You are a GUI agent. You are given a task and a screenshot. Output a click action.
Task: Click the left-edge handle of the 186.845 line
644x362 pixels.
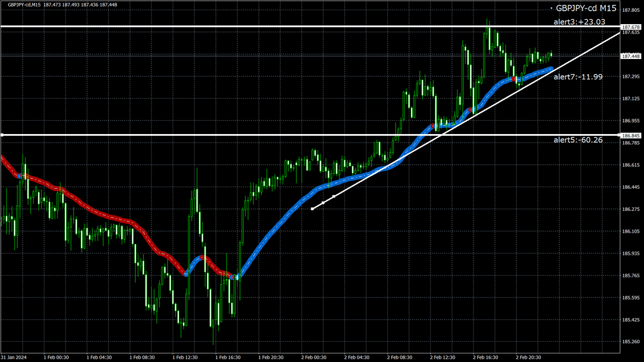(2, 135)
